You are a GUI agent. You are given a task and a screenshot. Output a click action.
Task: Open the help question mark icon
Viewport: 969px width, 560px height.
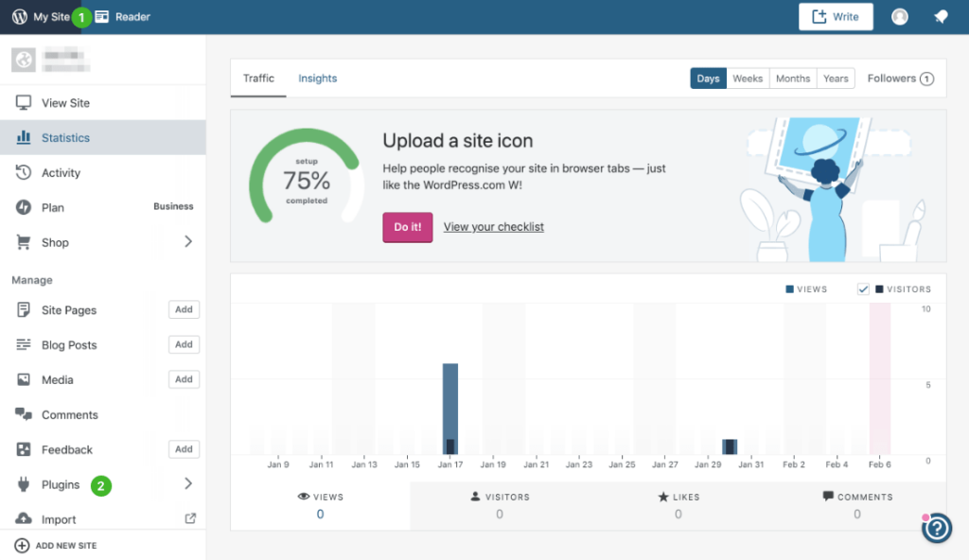coord(937,528)
